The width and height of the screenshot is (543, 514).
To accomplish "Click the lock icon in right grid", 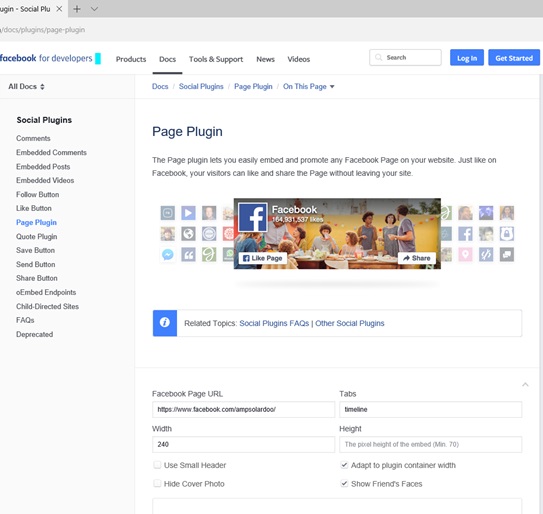I will [507, 234].
